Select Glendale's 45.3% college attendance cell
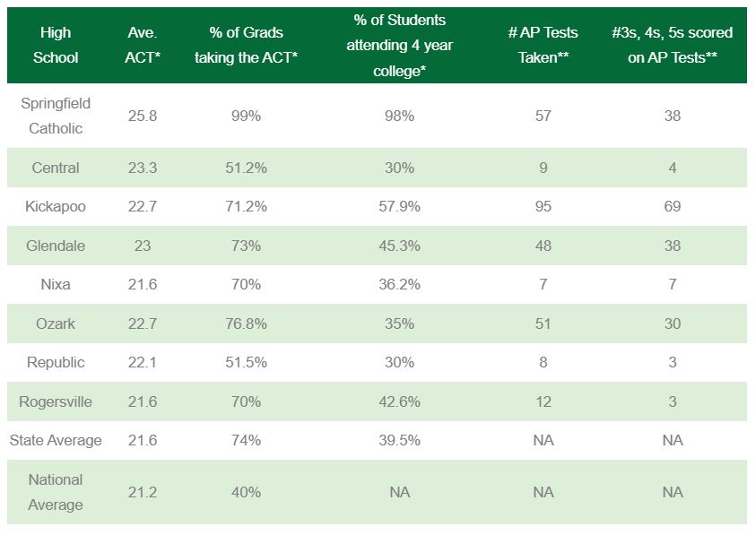This screenshot has width=756, height=535. point(395,246)
